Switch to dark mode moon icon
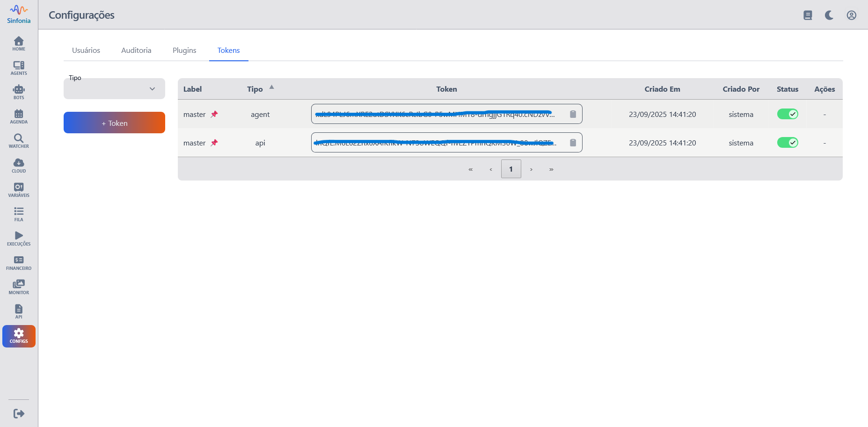Screen dimensions: 868x427 click(x=829, y=15)
